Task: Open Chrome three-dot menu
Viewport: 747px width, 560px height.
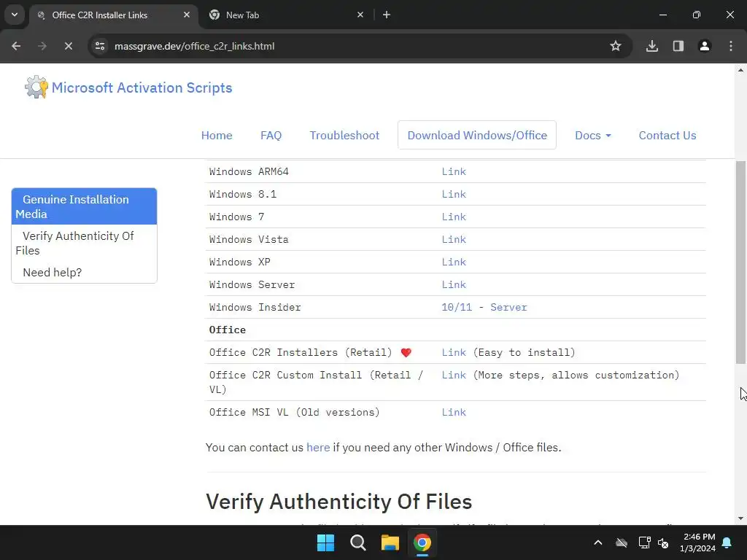Action: 731,46
